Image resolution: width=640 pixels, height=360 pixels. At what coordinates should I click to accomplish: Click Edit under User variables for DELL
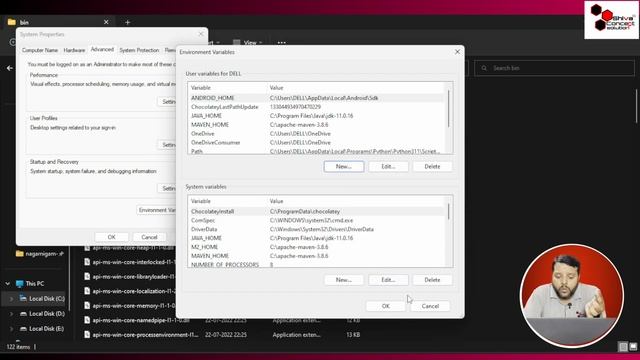point(388,167)
